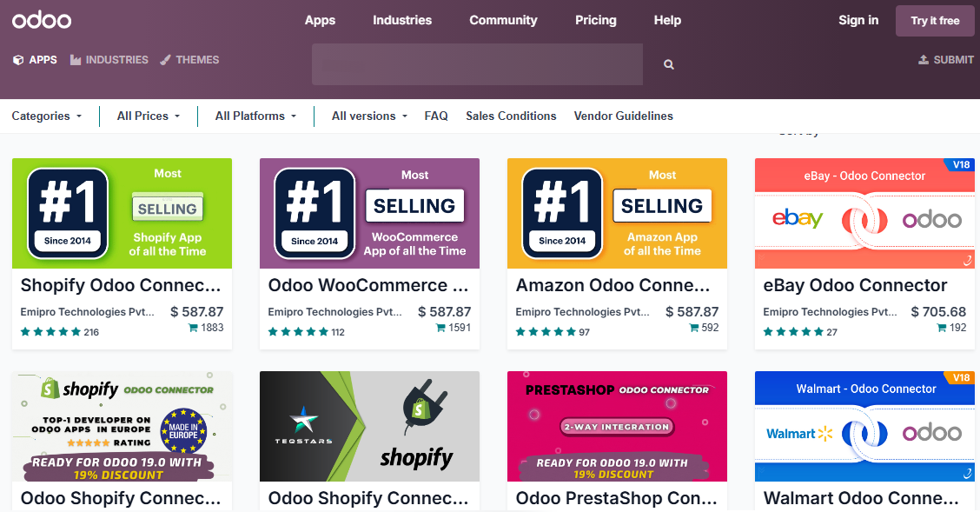Click the search magnifier icon
This screenshot has height=512, width=980.
668,64
